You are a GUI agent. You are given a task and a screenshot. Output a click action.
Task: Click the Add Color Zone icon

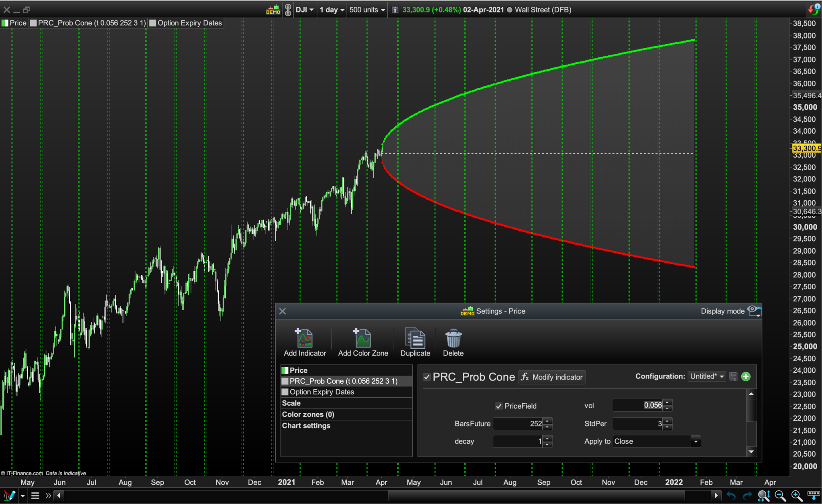click(x=363, y=339)
